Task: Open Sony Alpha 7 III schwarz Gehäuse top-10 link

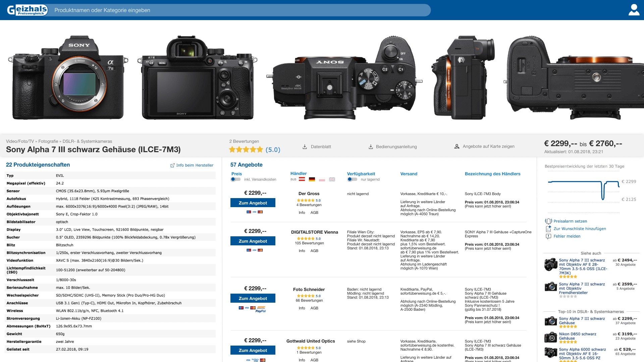Action: pos(582,321)
